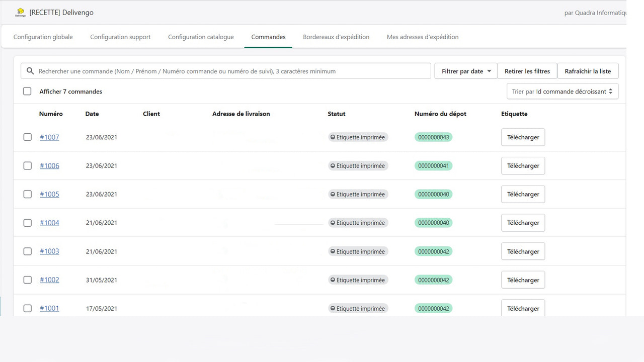The image size is (644, 362).
Task: Open the Filtrer par date dropdown
Action: 466,71
